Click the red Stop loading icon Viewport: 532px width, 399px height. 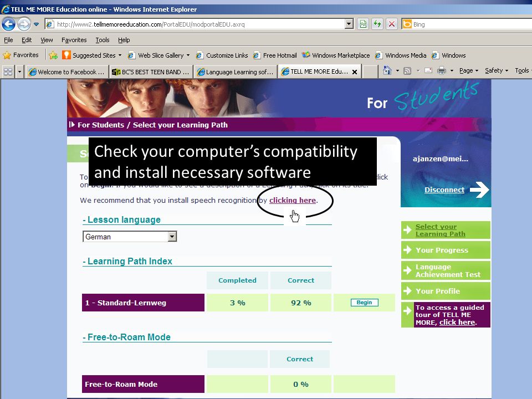click(x=392, y=24)
